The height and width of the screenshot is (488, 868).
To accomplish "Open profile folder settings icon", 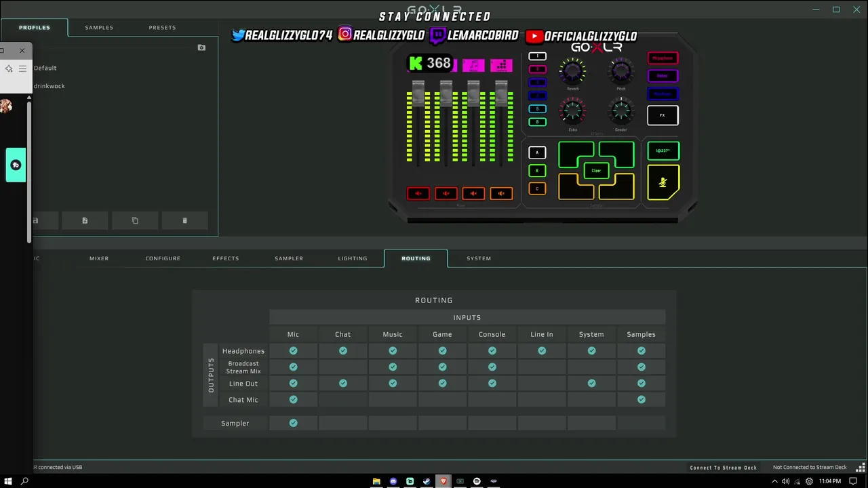I will pyautogui.click(x=201, y=47).
